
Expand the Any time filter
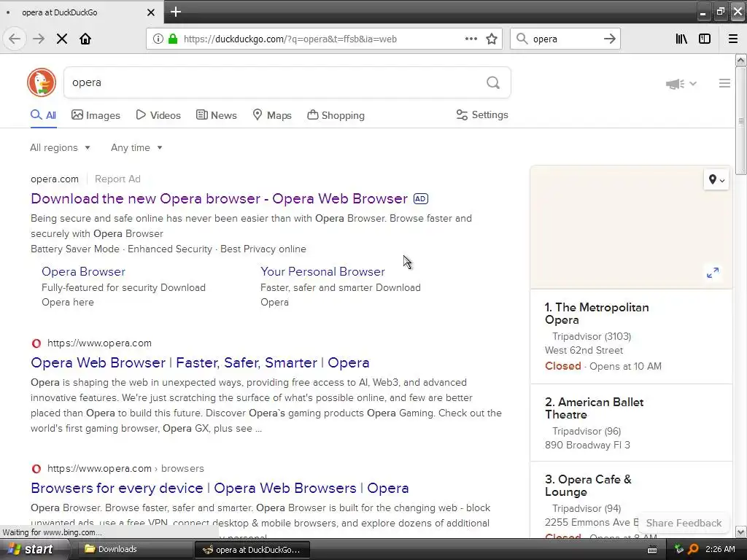point(136,147)
